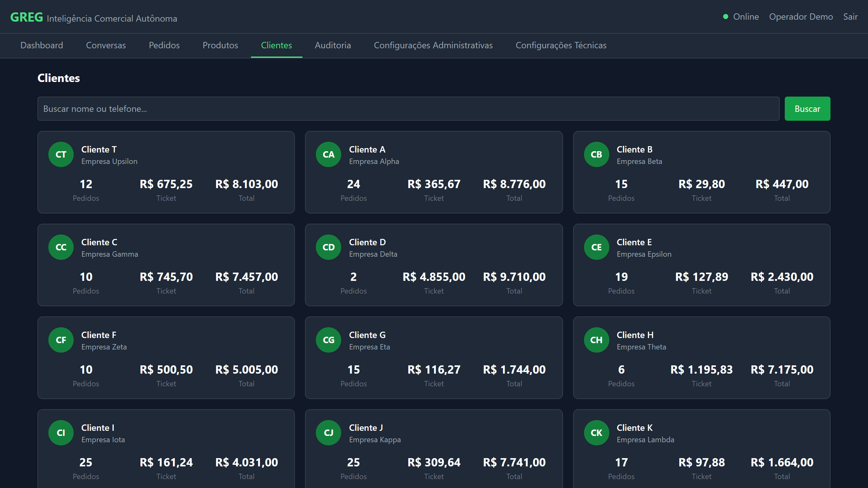Click the CE avatar for Cliente E
The width and height of the screenshot is (868, 488).
tap(596, 247)
